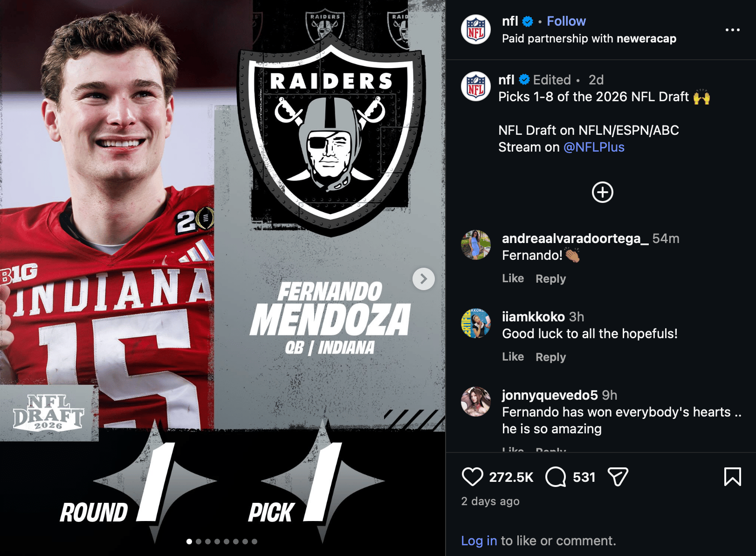The height and width of the screenshot is (556, 756).
Task: Select the second carousel dot indicator
Action: (x=199, y=542)
